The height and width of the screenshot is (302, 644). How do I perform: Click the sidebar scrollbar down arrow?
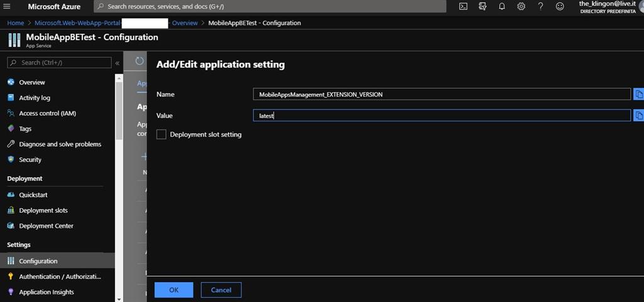(119, 299)
